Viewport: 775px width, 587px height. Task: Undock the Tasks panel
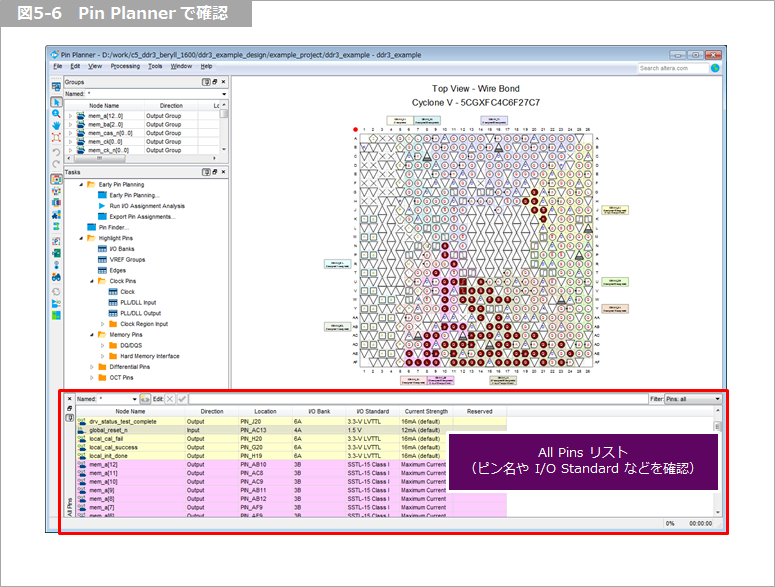pos(214,172)
